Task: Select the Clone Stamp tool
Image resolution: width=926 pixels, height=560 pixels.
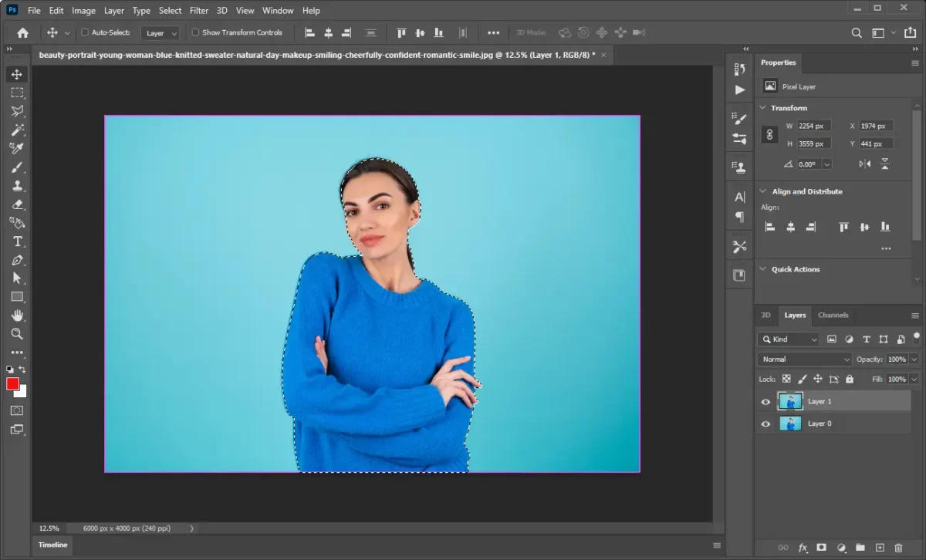Action: click(17, 186)
